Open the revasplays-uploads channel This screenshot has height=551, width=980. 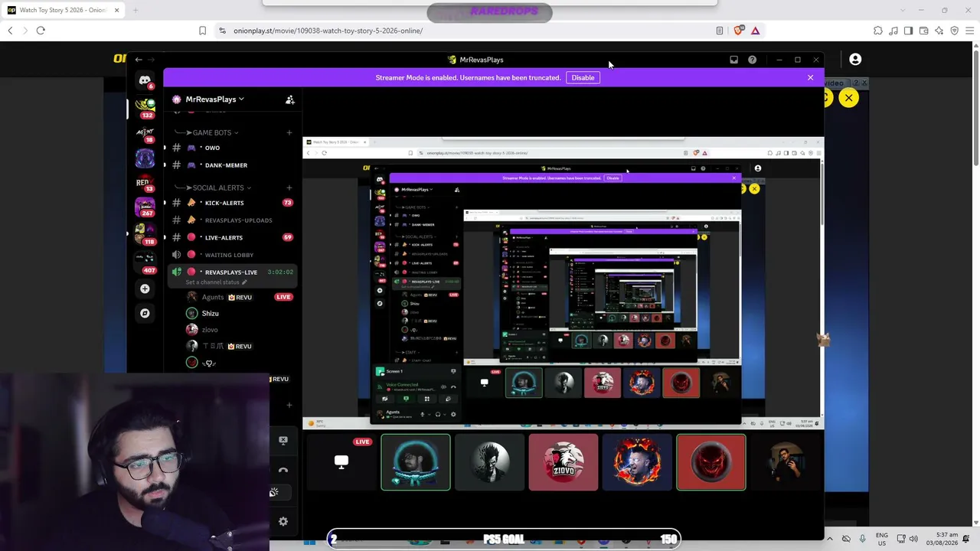pos(230,220)
